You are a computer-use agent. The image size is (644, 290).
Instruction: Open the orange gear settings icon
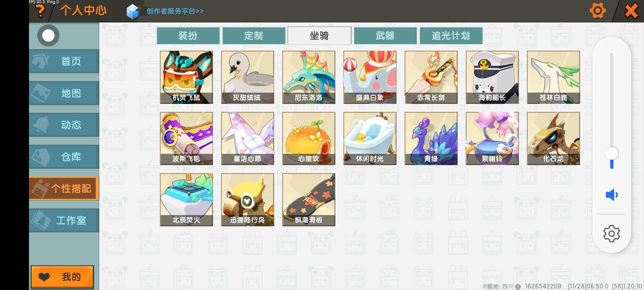[x=598, y=11]
